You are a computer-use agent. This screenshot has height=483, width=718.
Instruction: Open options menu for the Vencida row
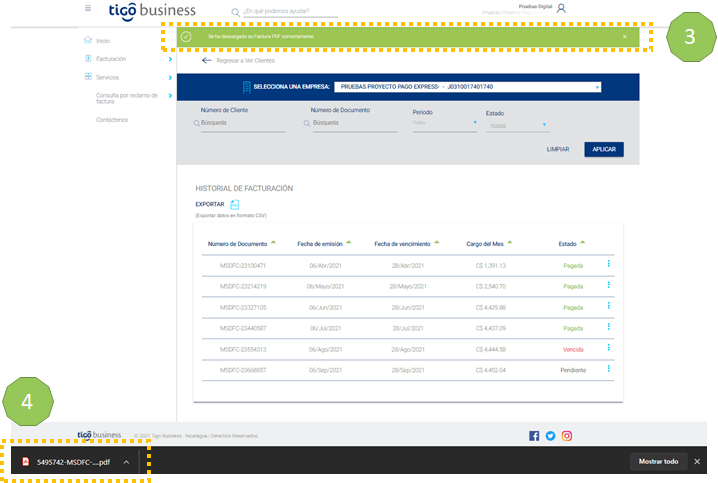(609, 347)
